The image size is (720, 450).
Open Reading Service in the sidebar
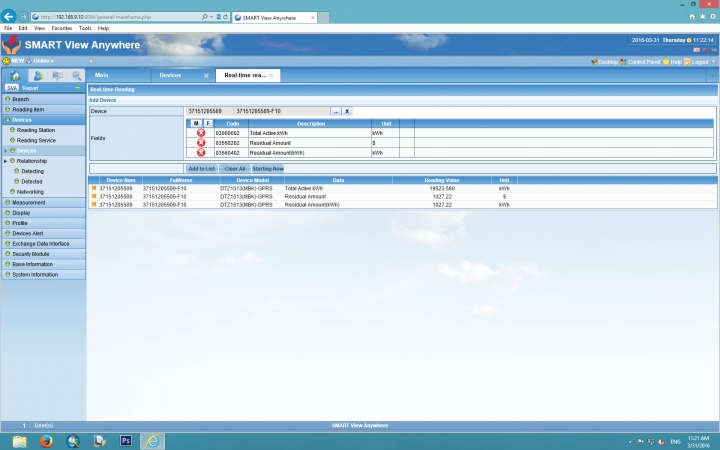(36, 141)
